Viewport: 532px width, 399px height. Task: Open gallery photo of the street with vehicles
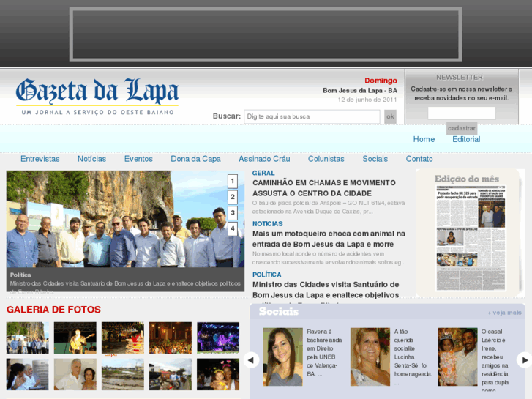point(171,375)
